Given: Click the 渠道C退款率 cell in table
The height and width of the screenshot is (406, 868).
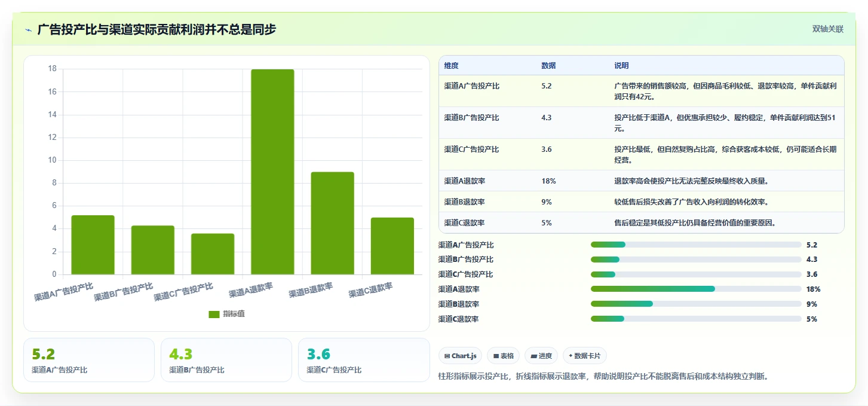Looking at the screenshot, I should [x=465, y=223].
